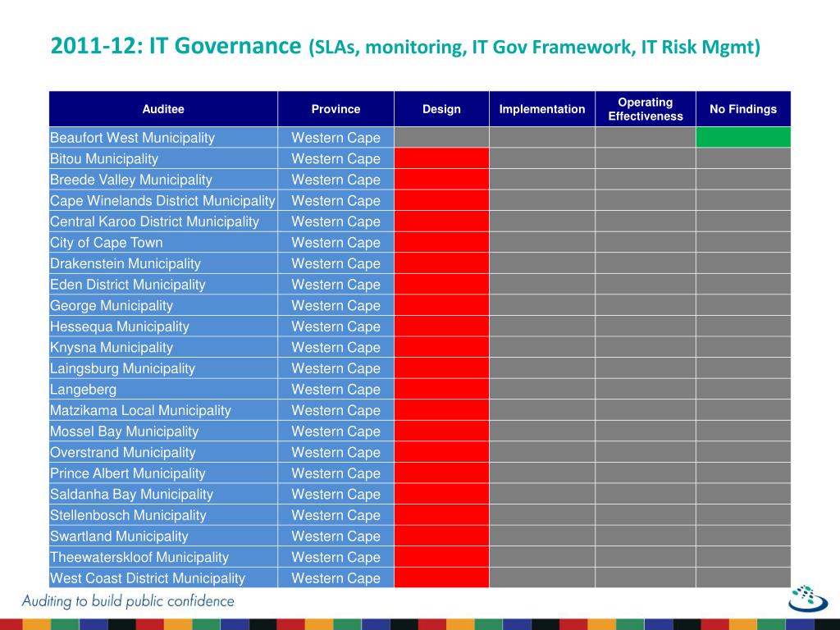Click the Auditee column header
Image resolution: width=840 pixels, height=630 pixels.
pos(163,109)
